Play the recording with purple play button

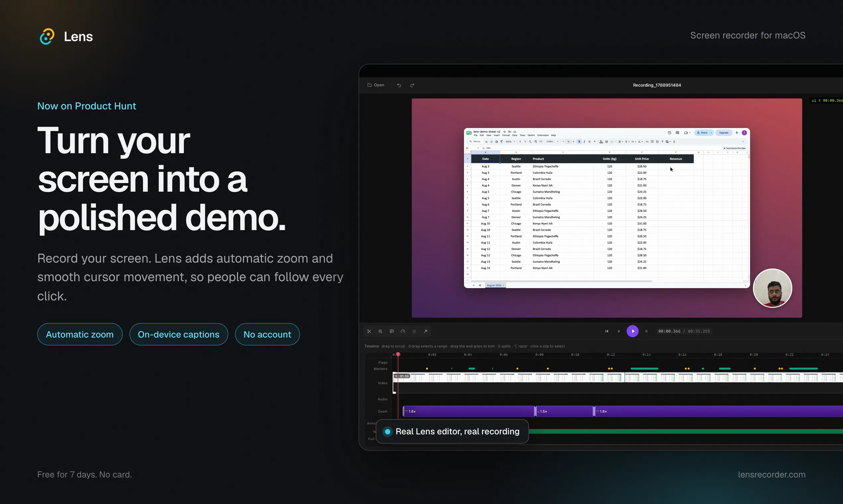[x=633, y=331]
